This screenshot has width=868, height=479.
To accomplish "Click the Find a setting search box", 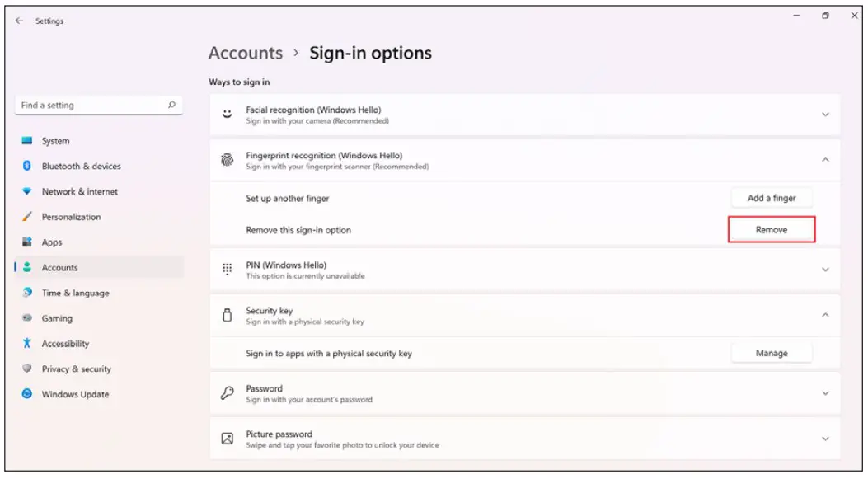I will tap(91, 106).
